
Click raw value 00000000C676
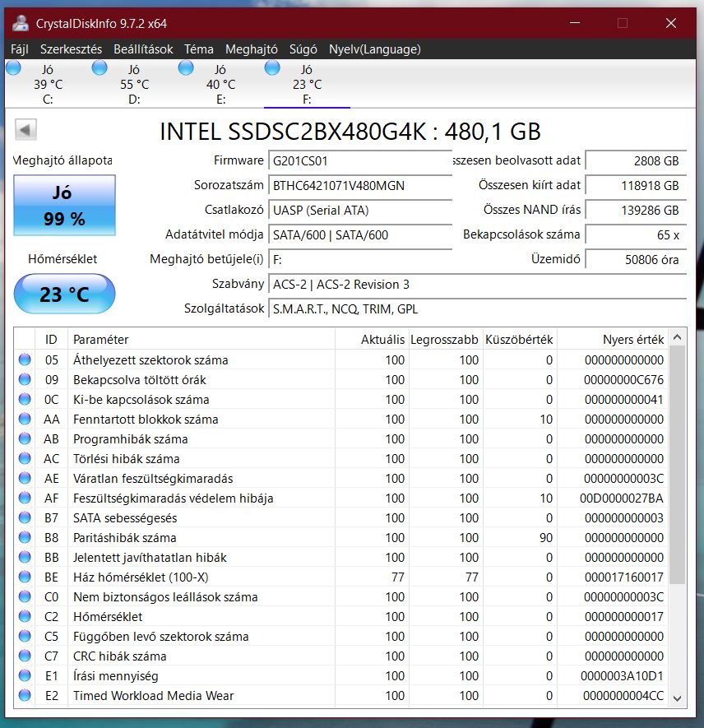pos(623,380)
